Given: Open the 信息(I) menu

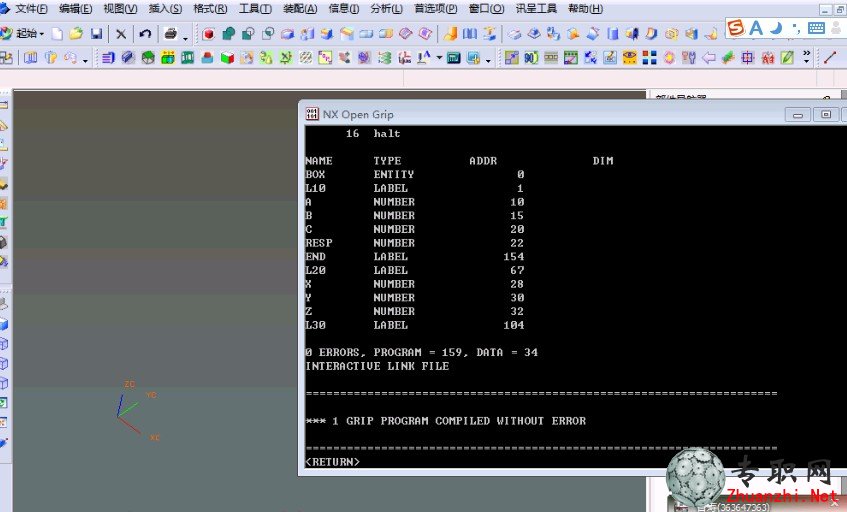Looking at the screenshot, I should (x=344, y=9).
